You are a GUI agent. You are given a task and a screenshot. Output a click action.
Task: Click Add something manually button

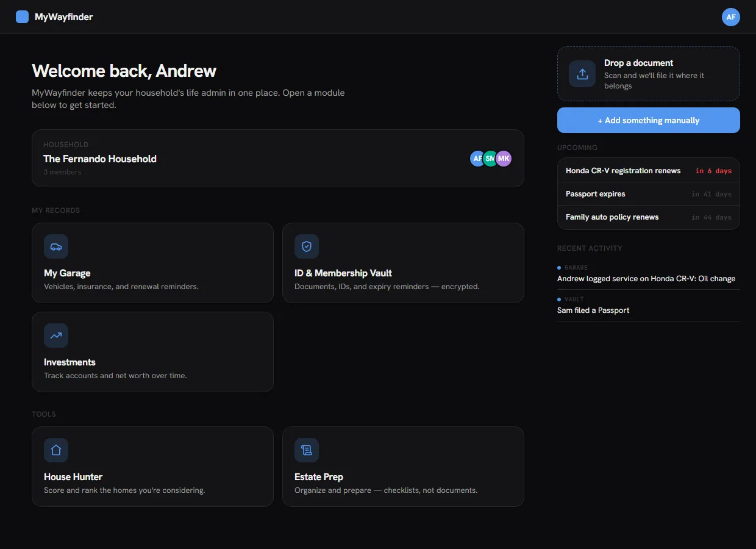(649, 120)
